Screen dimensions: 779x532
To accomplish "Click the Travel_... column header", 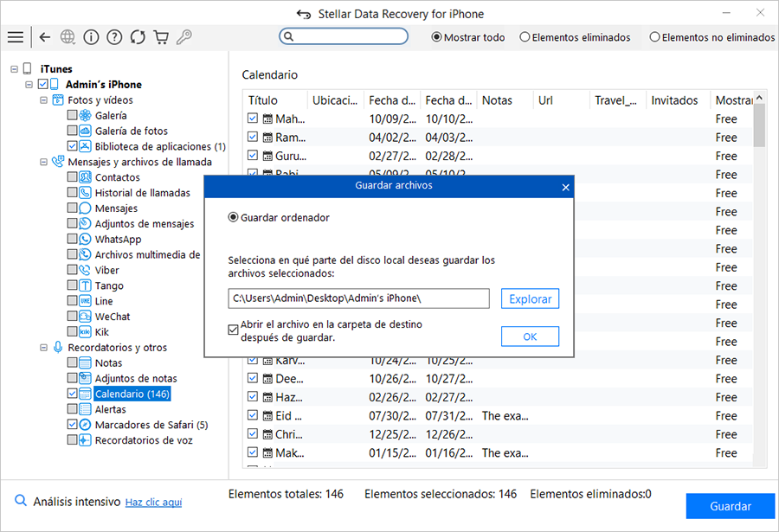I will pyautogui.click(x=617, y=100).
